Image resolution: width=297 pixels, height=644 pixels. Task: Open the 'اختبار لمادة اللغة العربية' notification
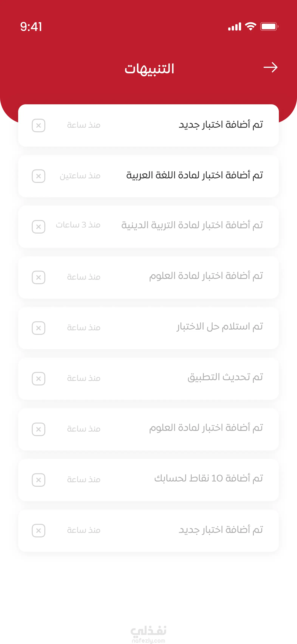pos(194,176)
